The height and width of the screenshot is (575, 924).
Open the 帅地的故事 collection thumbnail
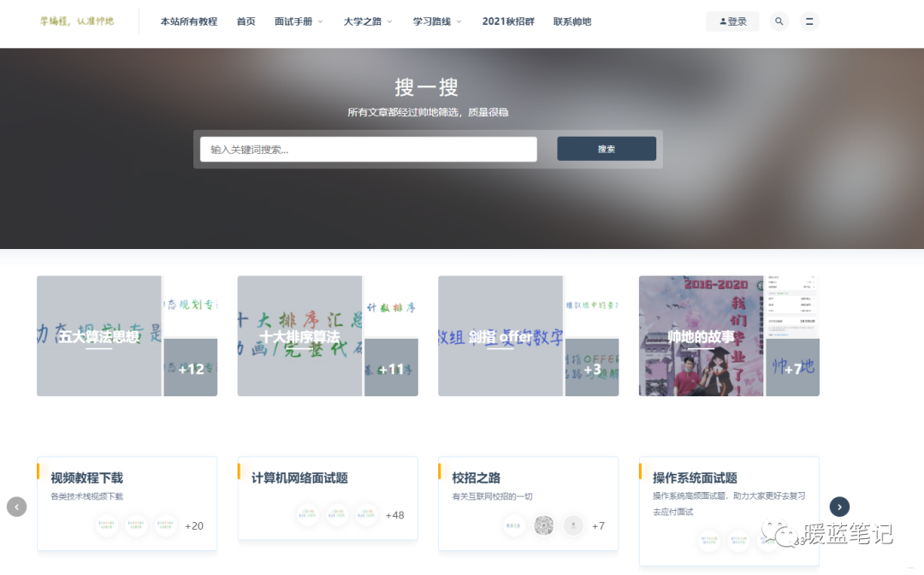pos(702,335)
